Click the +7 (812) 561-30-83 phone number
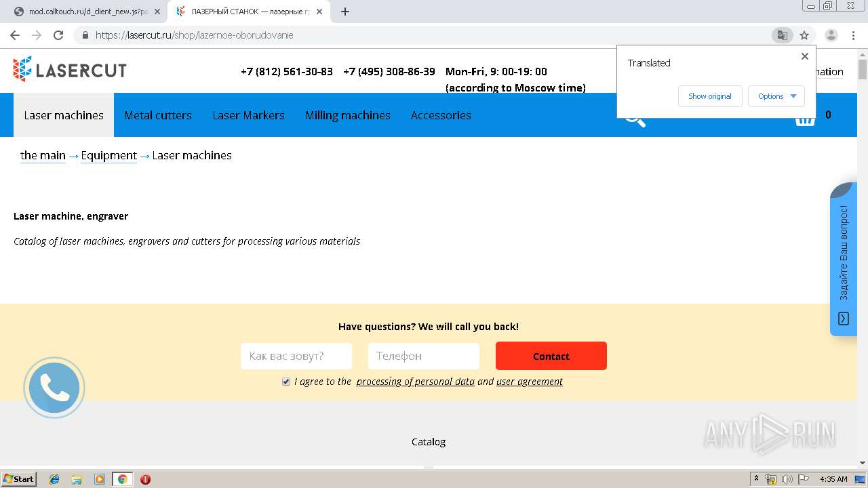This screenshot has height=488, width=868. click(x=287, y=71)
